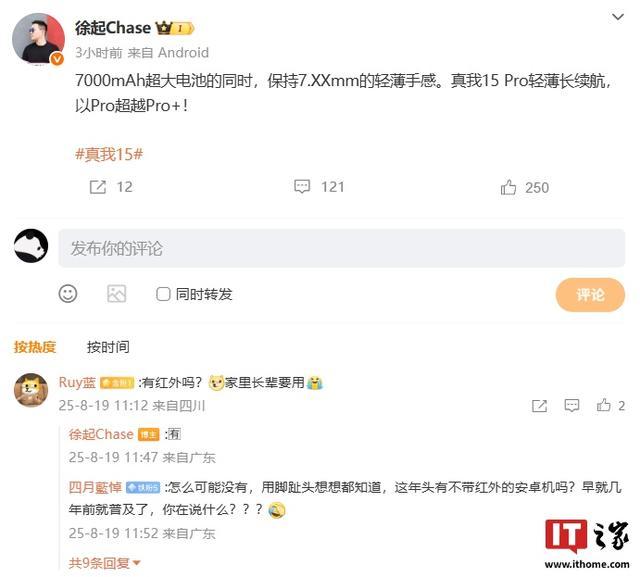Screen dimensions: 640x577
Task: Switch to 按时间 sort tab
Action: pyautogui.click(x=108, y=347)
